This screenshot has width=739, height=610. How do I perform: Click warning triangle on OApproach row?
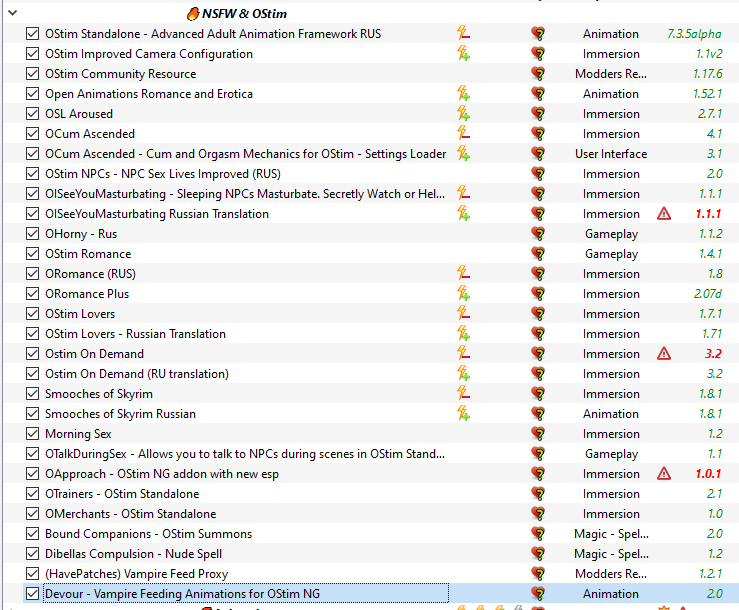[x=664, y=473]
